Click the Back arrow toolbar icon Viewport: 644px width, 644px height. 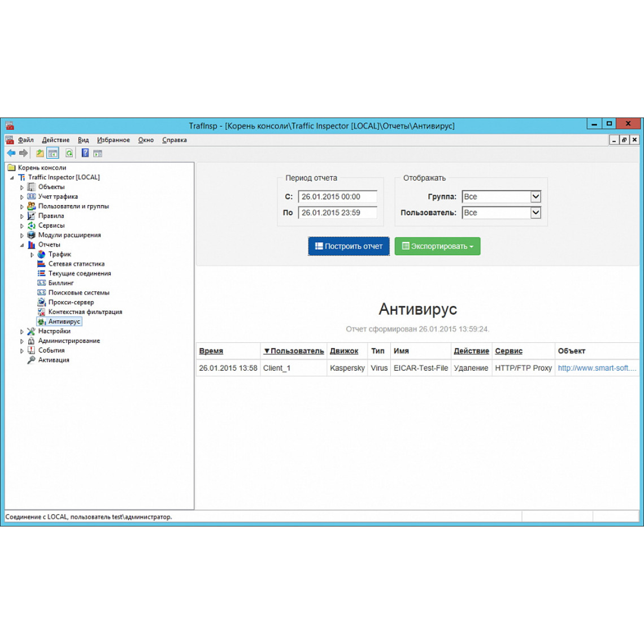(11, 153)
